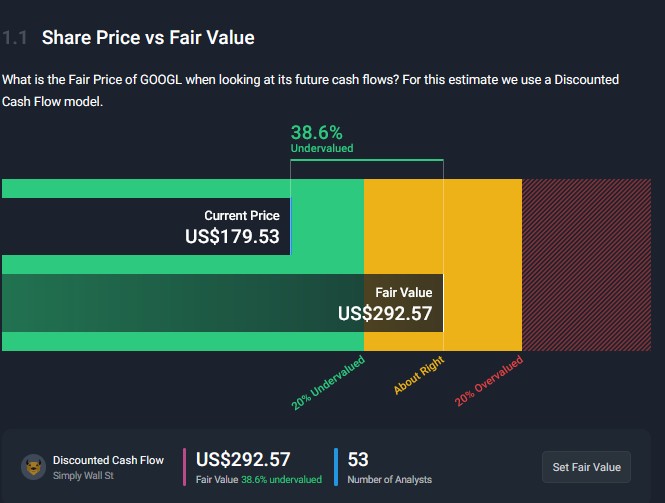Click the pink divider bar beside US$292.57
The height and width of the screenshot is (503, 665).
(x=185, y=467)
